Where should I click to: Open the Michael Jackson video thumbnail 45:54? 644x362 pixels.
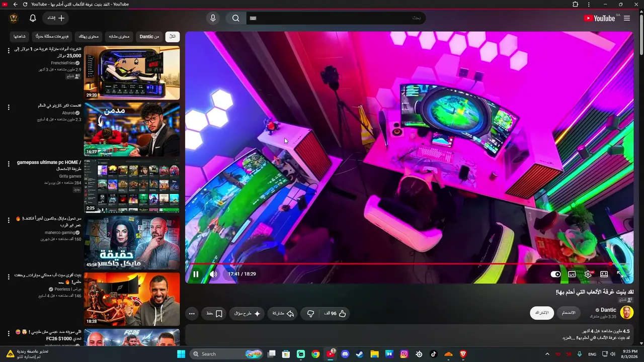click(x=132, y=243)
